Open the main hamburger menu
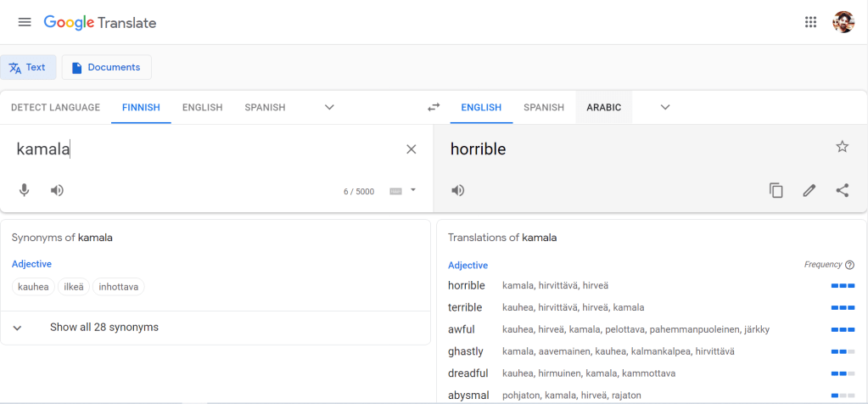The height and width of the screenshot is (404, 868). (25, 22)
